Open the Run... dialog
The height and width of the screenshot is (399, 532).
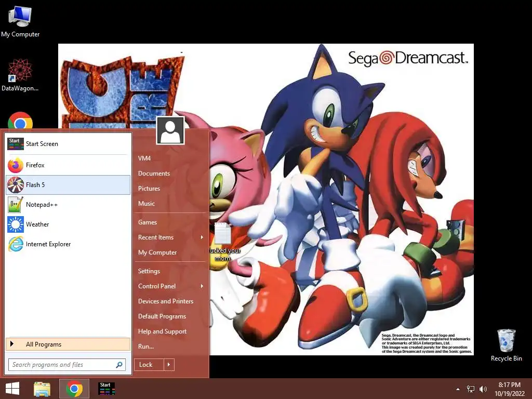[x=146, y=347]
